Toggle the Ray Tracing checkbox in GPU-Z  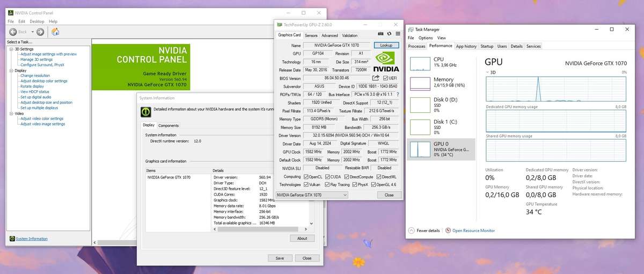(326, 184)
